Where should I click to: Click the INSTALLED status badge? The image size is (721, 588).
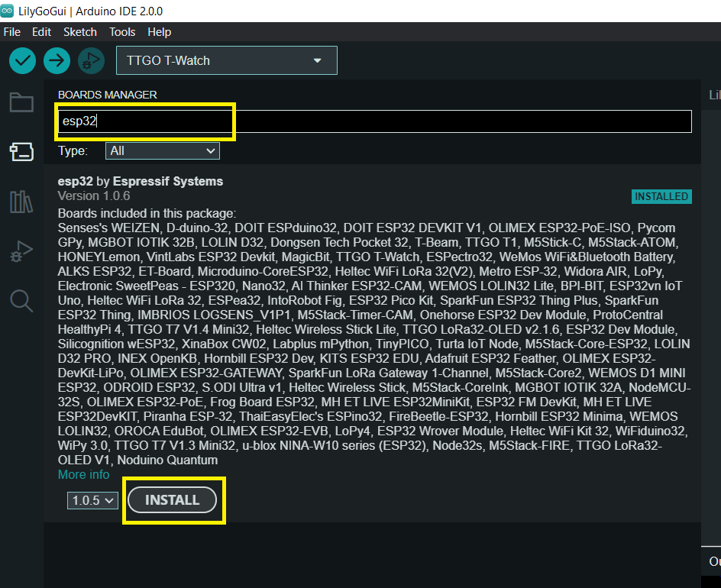[661, 196]
